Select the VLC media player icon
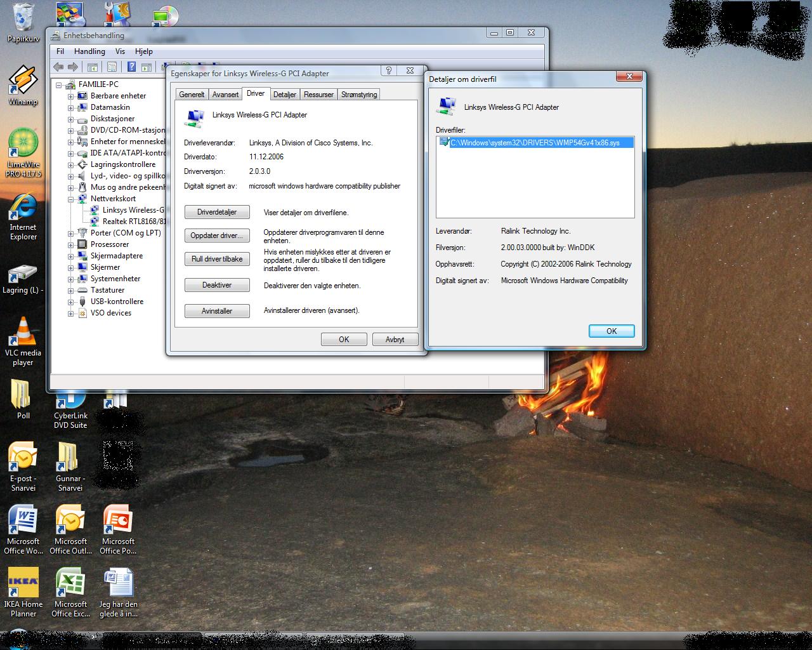 23,342
